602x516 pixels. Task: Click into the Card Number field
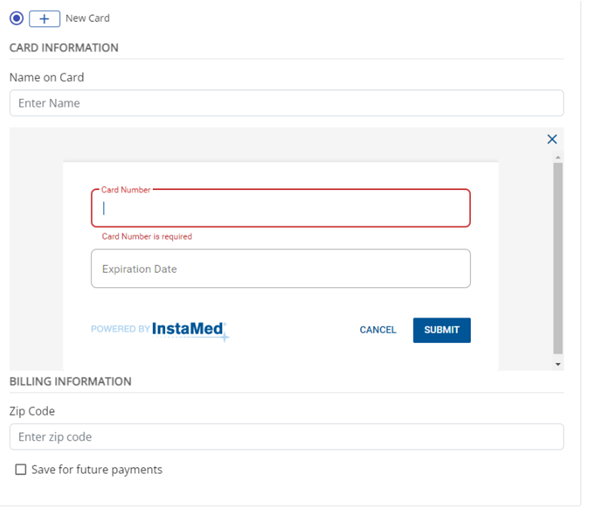point(281,208)
